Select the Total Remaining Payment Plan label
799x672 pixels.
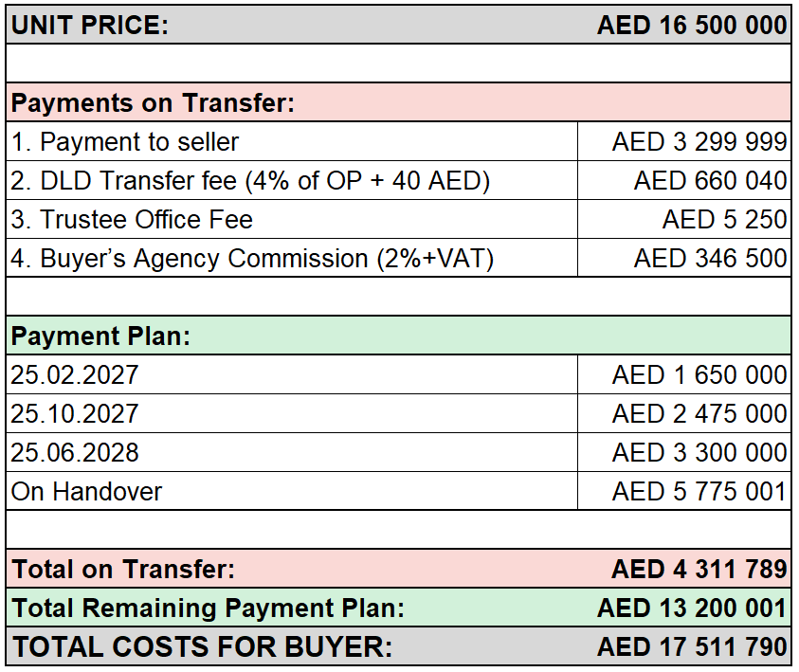click(208, 608)
